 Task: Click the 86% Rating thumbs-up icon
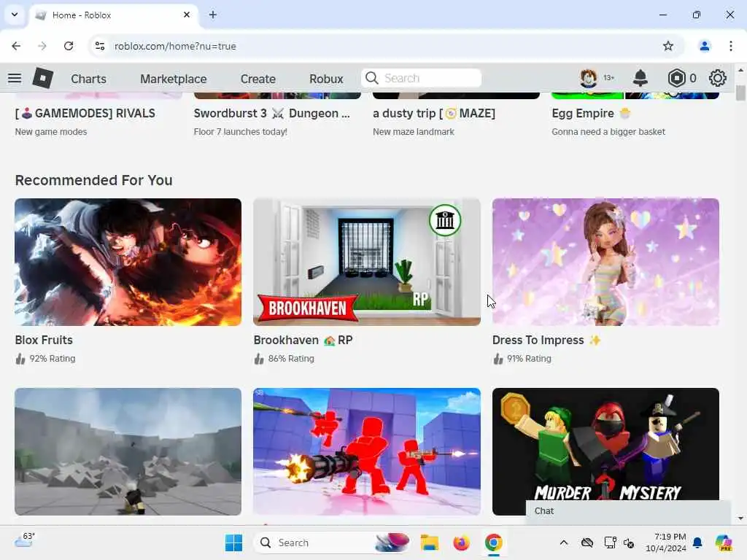point(259,359)
